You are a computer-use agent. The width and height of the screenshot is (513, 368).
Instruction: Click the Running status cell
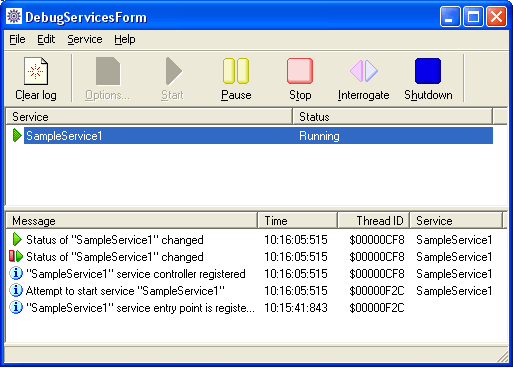(x=319, y=136)
